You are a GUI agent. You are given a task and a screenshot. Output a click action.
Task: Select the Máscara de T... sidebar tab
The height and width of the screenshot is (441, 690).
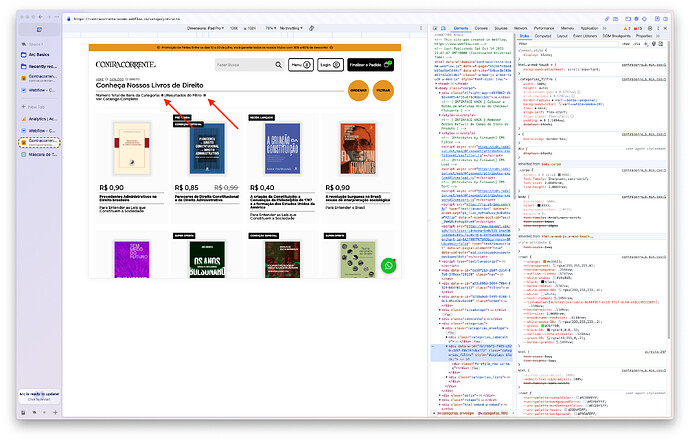(39, 154)
